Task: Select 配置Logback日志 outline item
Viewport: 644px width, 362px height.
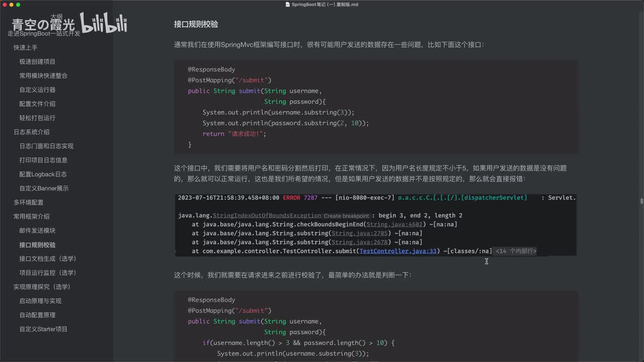Action: (x=43, y=174)
